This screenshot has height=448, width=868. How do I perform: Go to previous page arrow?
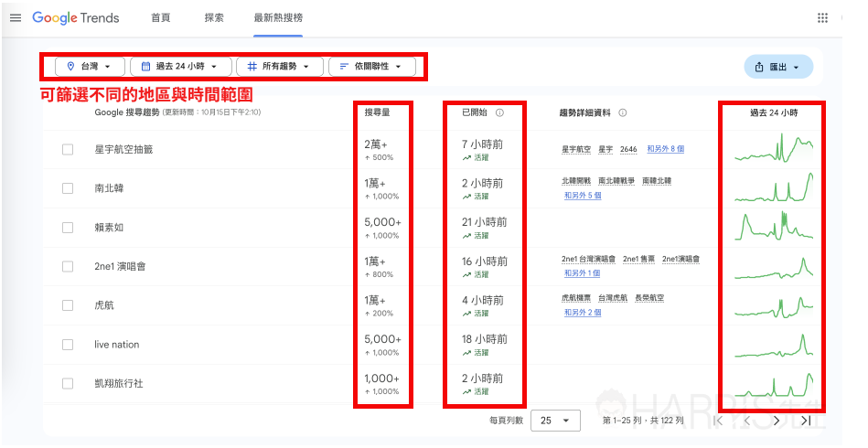[x=746, y=421]
